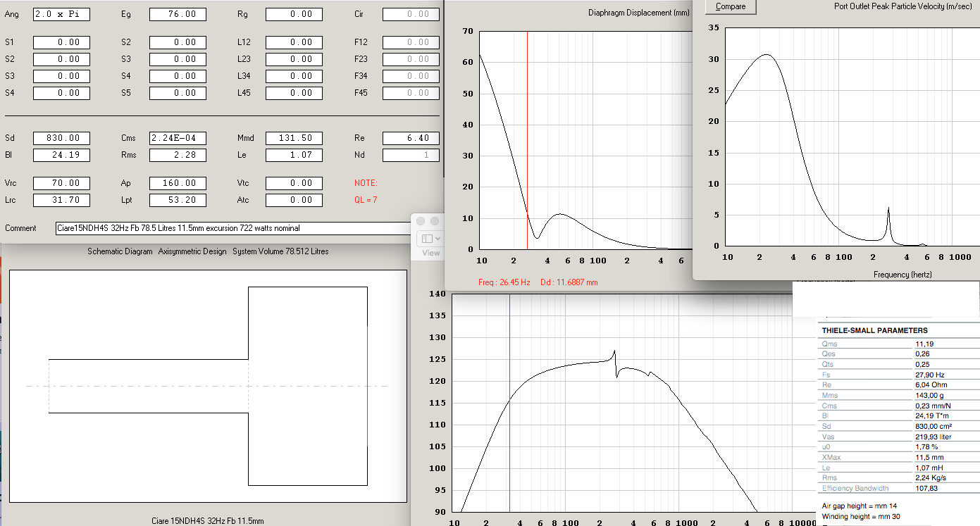Select the Efficiency Bandwidth value 107,83

[x=926, y=488]
